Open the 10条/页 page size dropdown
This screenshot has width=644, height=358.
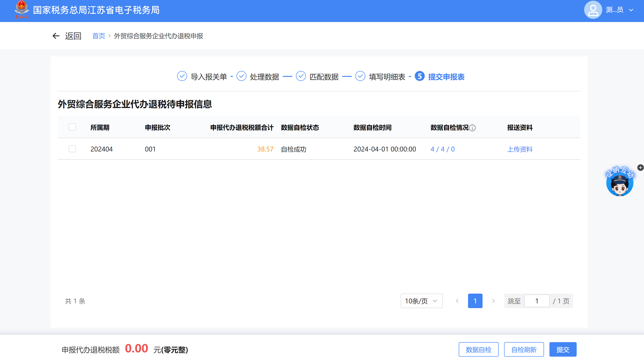pyautogui.click(x=421, y=301)
